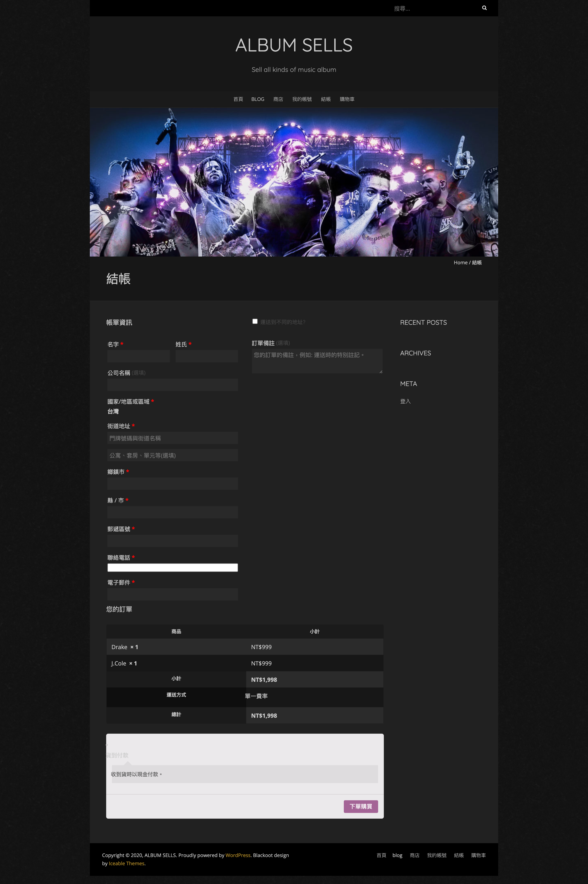Click the search magnifier icon
The width and height of the screenshot is (588, 884).
point(484,8)
